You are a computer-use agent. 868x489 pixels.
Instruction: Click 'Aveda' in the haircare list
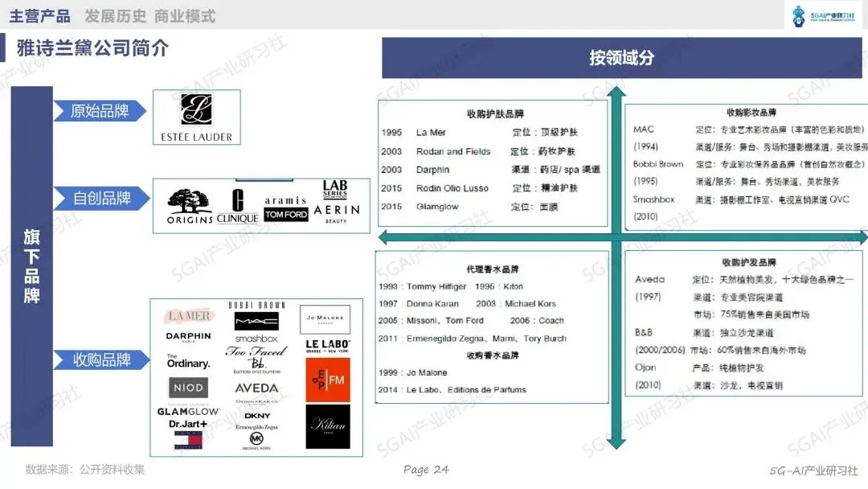pos(650,280)
